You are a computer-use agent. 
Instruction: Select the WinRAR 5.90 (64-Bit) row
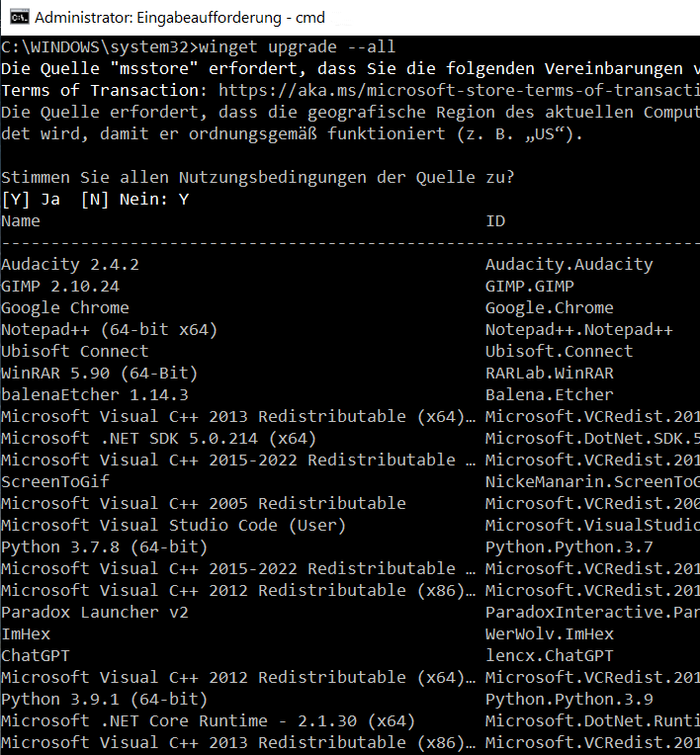(x=350, y=374)
